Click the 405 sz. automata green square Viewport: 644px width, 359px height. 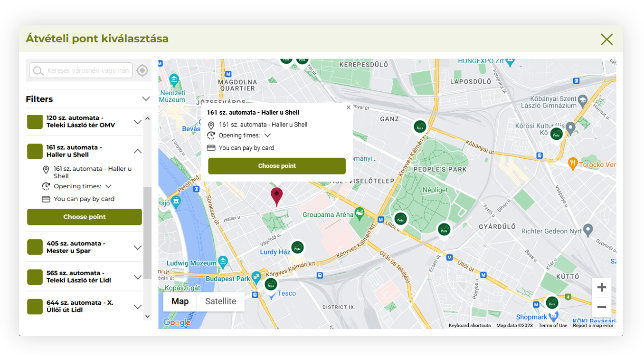click(35, 247)
